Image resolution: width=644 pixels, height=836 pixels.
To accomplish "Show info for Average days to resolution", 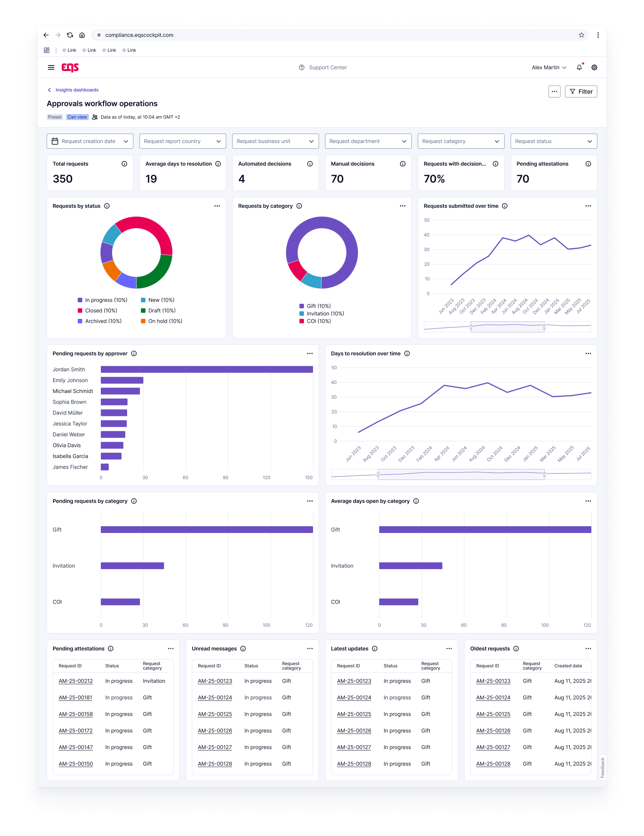I will [218, 164].
